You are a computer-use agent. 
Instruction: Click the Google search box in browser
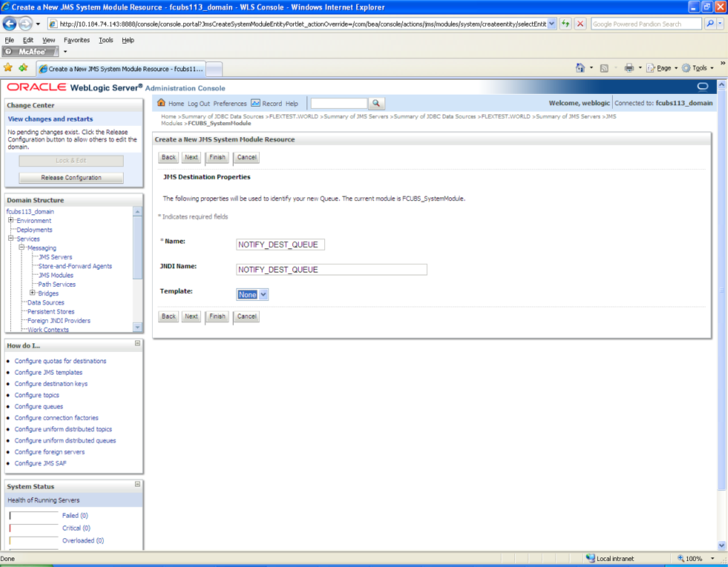(646, 23)
